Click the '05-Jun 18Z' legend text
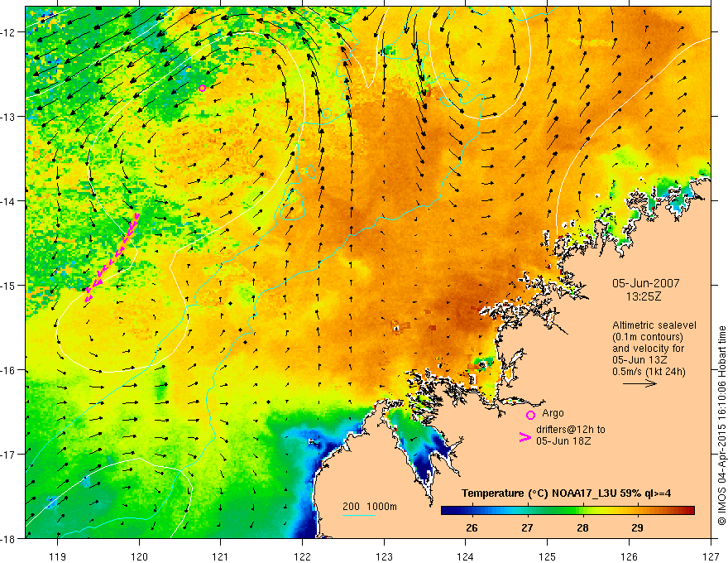The image size is (728, 563). pos(563,440)
